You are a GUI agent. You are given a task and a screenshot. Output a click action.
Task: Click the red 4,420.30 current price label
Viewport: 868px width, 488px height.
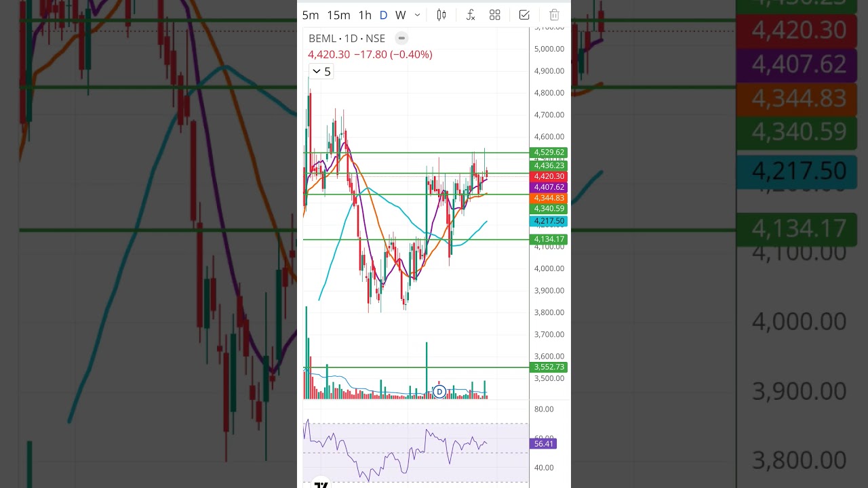(549, 176)
